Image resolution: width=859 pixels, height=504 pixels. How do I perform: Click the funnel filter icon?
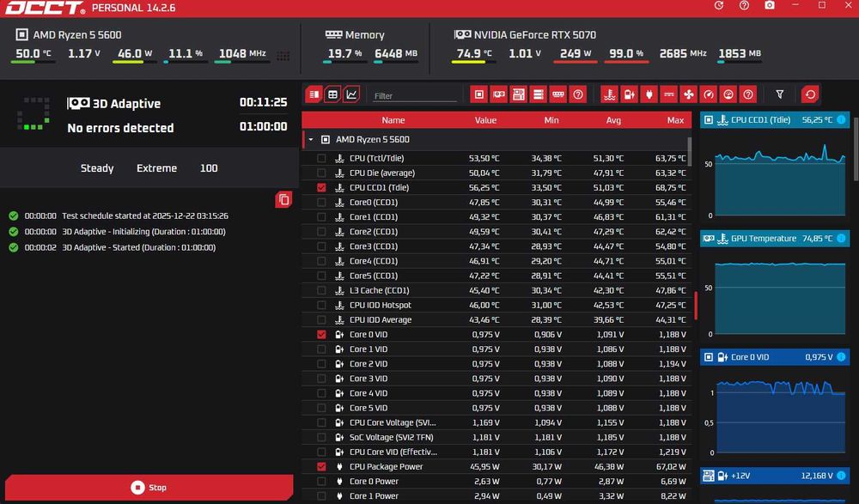(x=780, y=94)
